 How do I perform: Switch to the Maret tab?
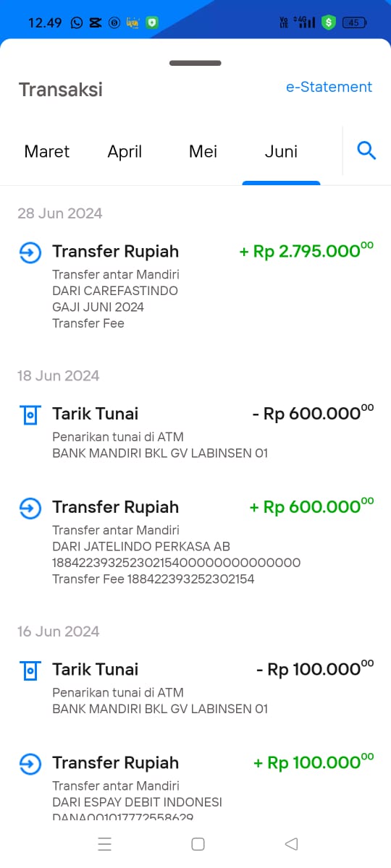47,151
